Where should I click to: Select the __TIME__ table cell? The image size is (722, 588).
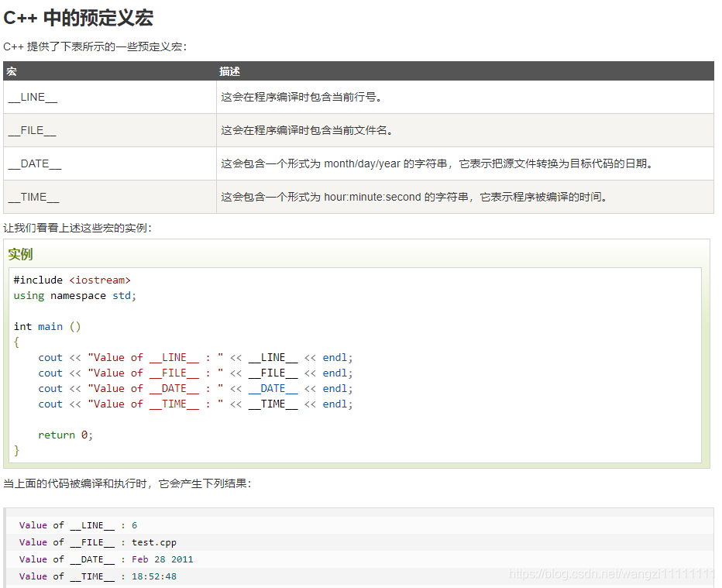109,197
